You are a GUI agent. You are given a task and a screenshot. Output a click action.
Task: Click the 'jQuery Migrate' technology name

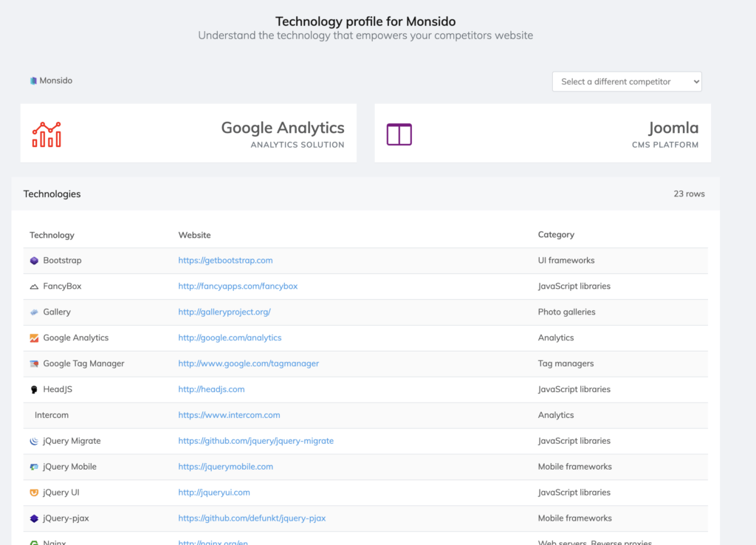pyautogui.click(x=72, y=441)
